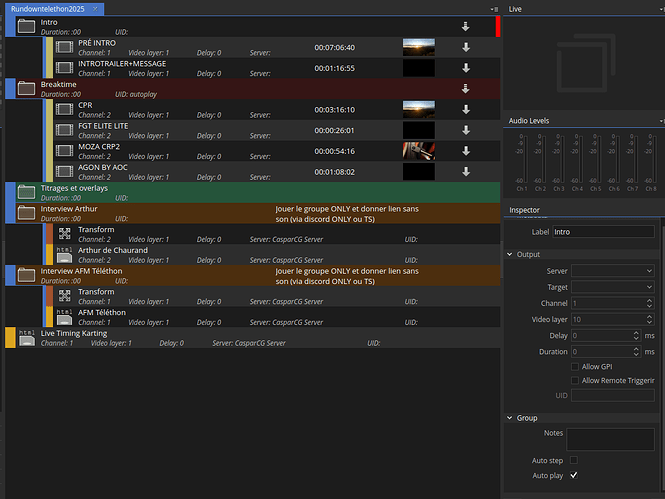The height and width of the screenshot is (499, 665).
Task: Click the film icon for FGT ELITE LITE
Action: click(64, 130)
